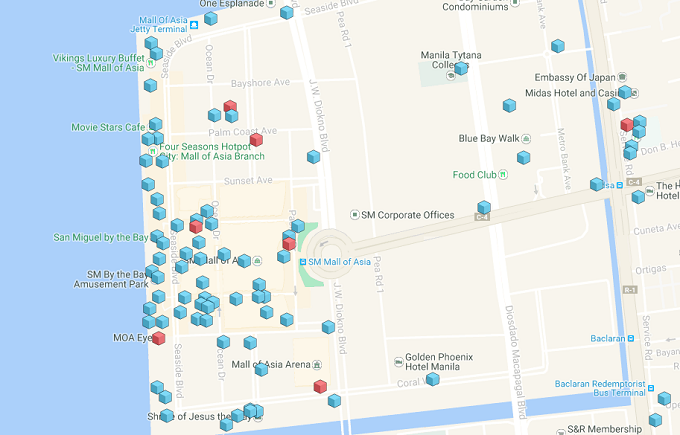The width and height of the screenshot is (680, 435).
Task: Select the Vikings Luxury Buffet restaurant icon
Action: [150, 63]
